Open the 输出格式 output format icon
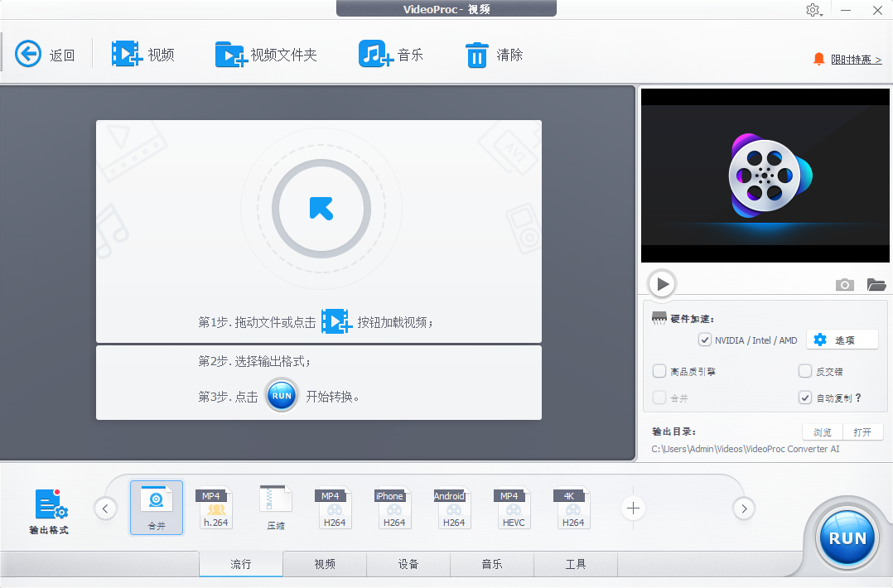Screen dimensions: 893x588 point(50,507)
